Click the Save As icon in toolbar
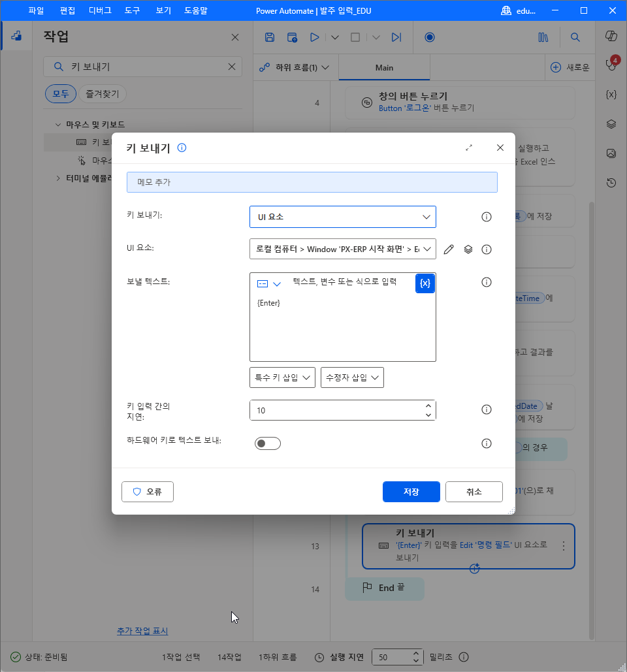The width and height of the screenshot is (627, 672). click(292, 37)
